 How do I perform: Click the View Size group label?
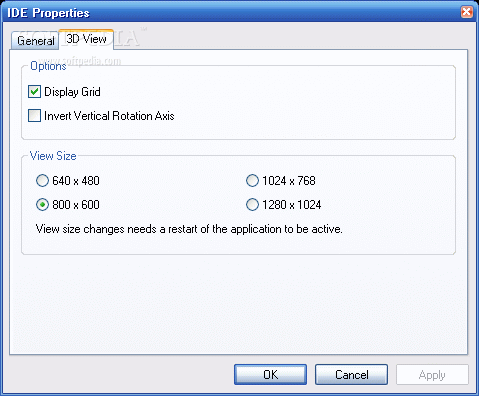tap(53, 156)
